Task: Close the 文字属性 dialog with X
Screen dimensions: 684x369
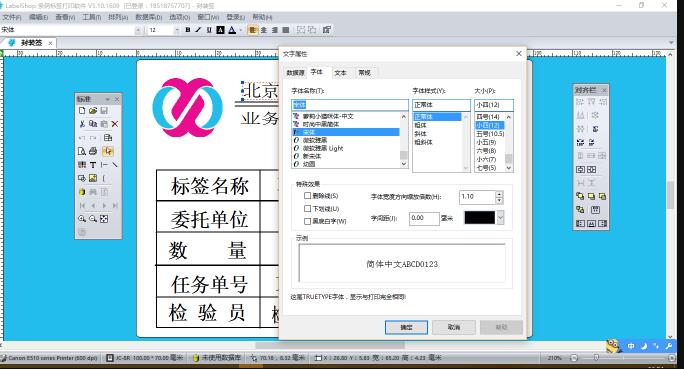Action: coord(519,54)
